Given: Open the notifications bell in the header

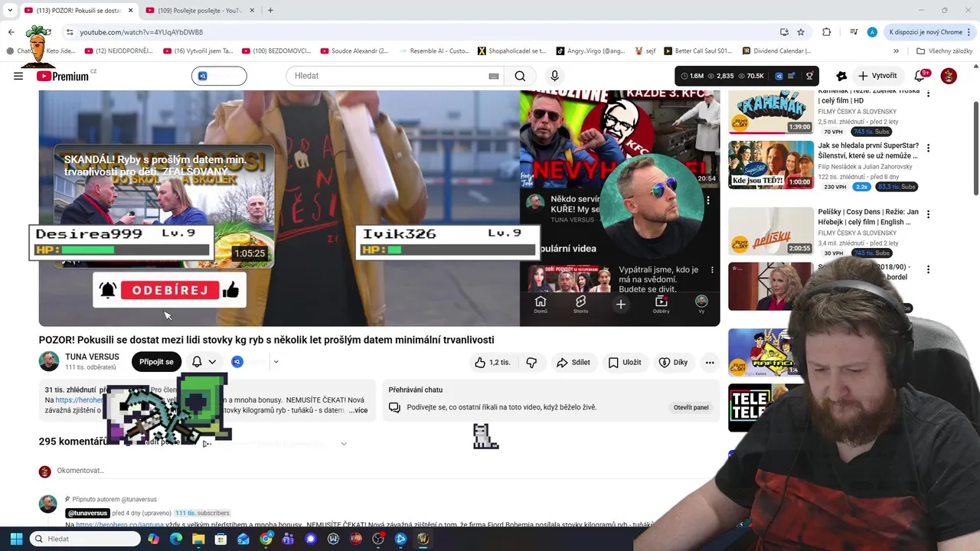Looking at the screenshot, I should (920, 76).
